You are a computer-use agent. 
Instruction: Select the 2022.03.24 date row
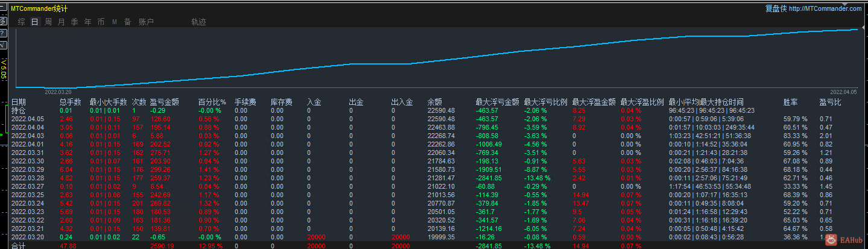(x=27, y=203)
